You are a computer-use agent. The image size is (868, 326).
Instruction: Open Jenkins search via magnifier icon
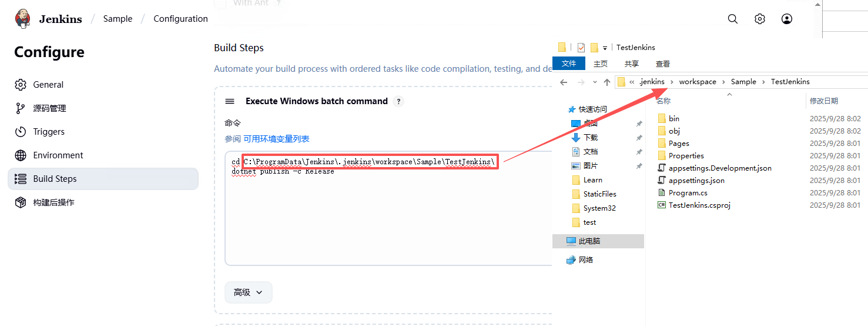click(x=732, y=19)
